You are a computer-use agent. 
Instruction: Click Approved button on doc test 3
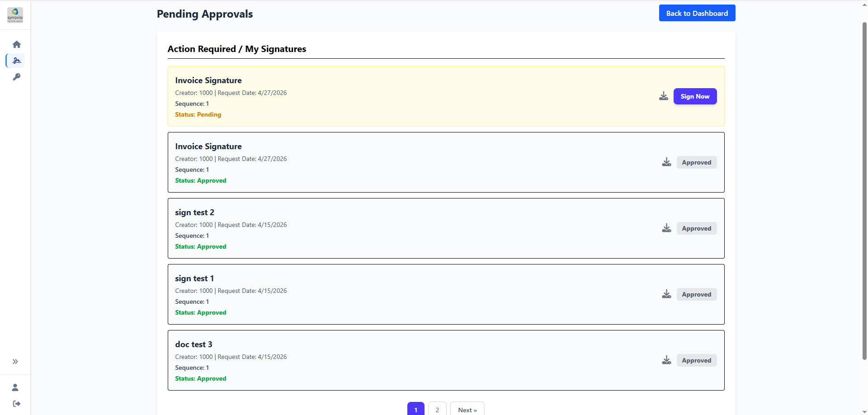tap(697, 360)
